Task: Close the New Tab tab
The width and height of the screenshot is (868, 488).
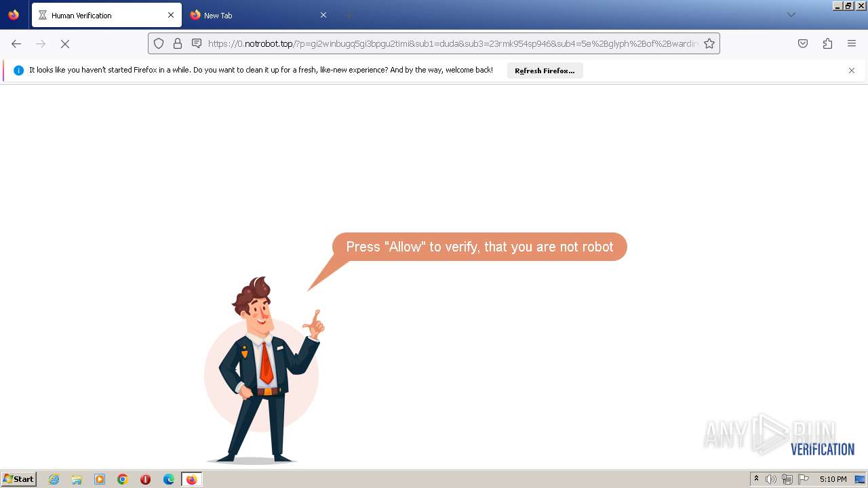Action: pyautogui.click(x=323, y=15)
